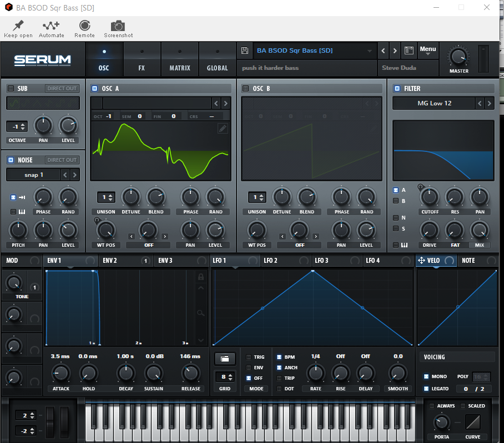Click the portamento CURVE display

473,422
